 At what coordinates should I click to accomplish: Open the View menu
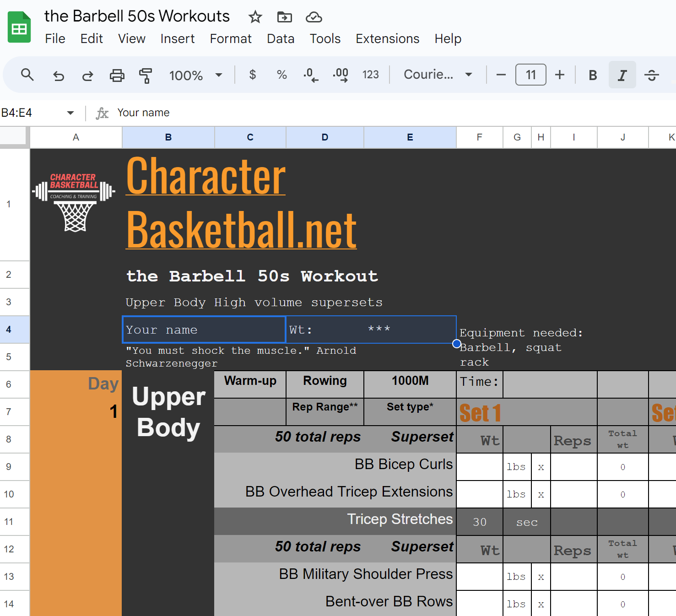point(132,39)
